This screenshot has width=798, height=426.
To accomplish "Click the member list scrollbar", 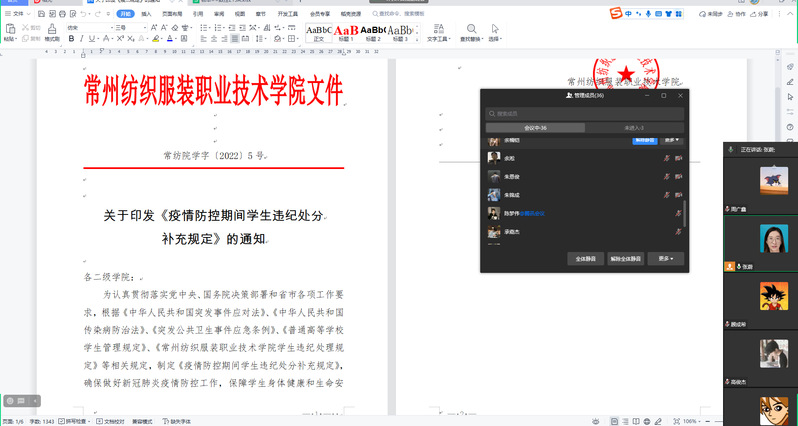I will [685, 214].
